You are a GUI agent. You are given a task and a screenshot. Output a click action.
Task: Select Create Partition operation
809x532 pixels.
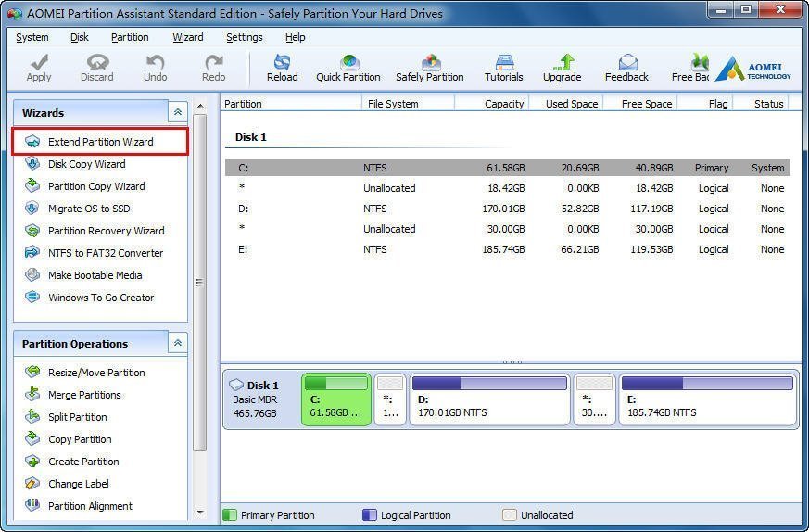(83, 462)
